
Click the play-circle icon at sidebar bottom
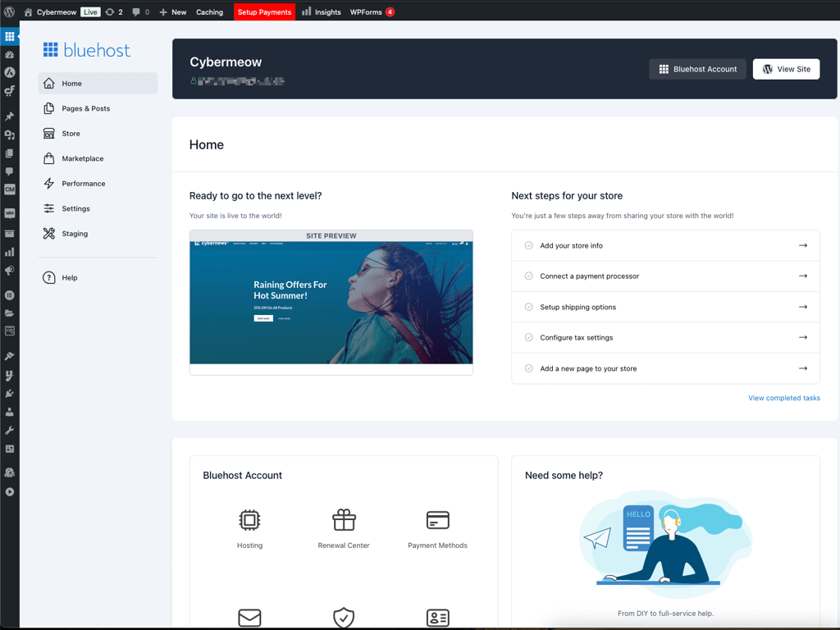pos(10,492)
